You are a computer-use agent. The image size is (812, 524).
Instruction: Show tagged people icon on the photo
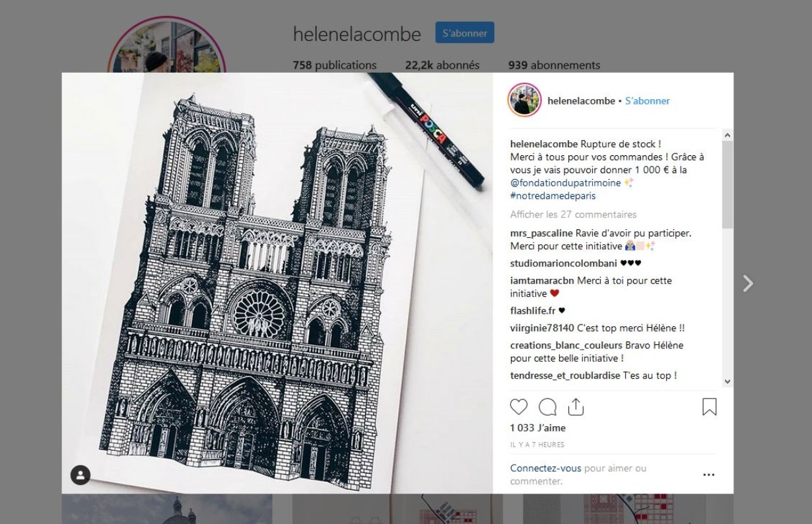(81, 475)
